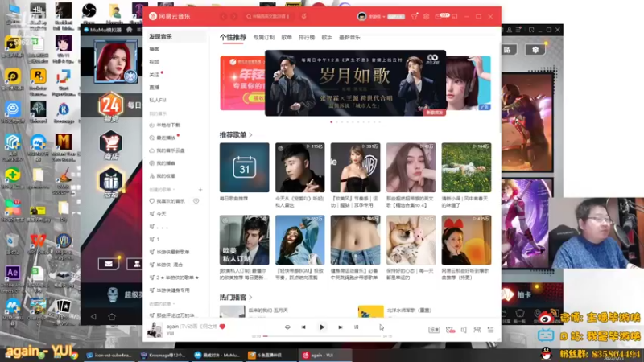Show the play queue list
The image size is (644, 362).
(490, 330)
